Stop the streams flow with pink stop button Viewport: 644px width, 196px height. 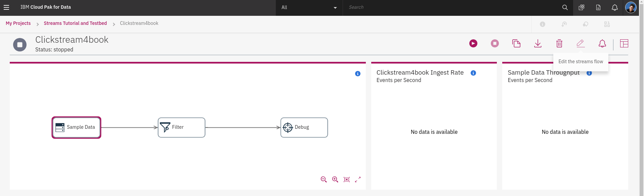click(x=495, y=43)
